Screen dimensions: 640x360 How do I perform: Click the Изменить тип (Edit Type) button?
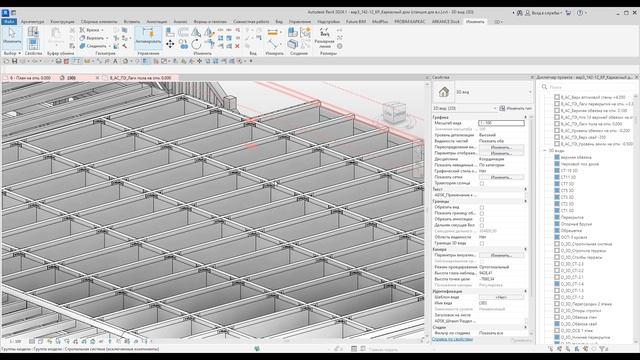516,109
